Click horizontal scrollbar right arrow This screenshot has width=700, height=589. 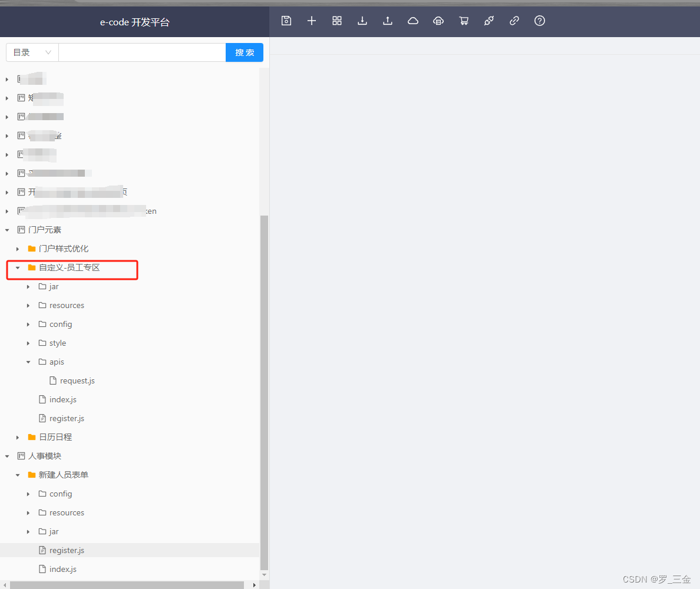(x=255, y=585)
